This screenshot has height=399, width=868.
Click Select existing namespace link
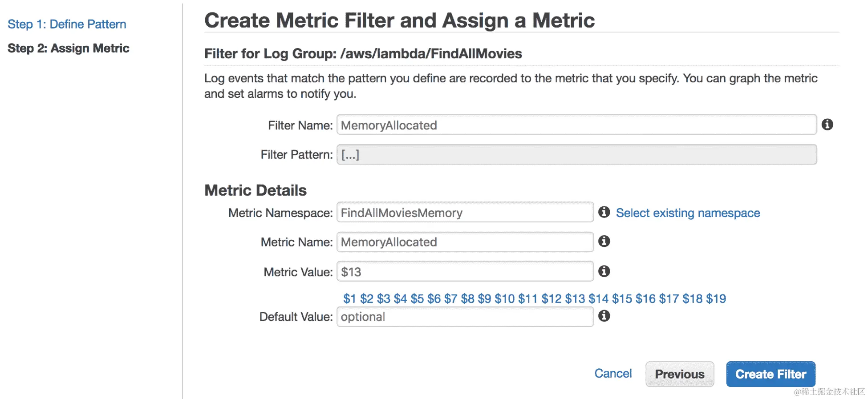coord(688,213)
